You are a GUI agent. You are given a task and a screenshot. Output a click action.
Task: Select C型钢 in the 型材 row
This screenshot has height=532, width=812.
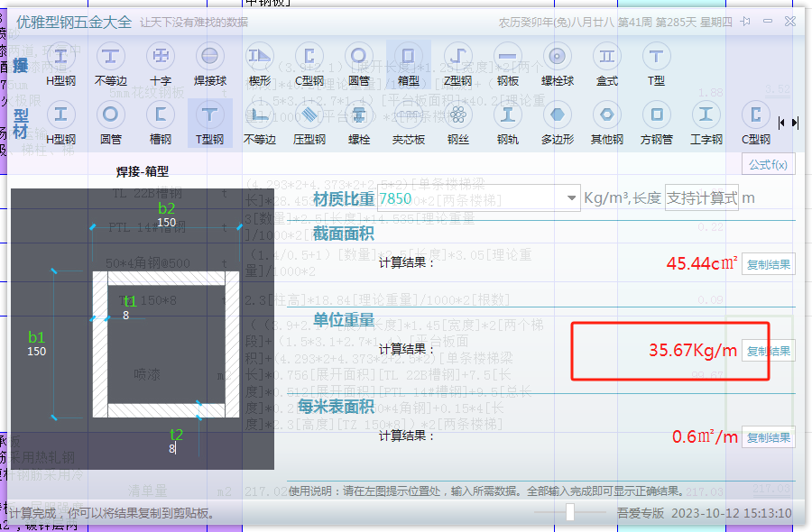click(755, 124)
